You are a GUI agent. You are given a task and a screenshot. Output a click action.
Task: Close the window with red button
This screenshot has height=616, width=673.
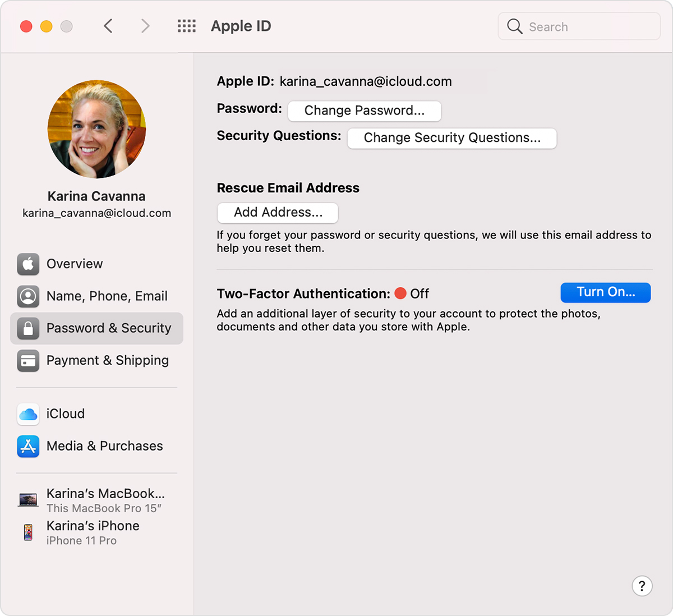click(x=26, y=26)
